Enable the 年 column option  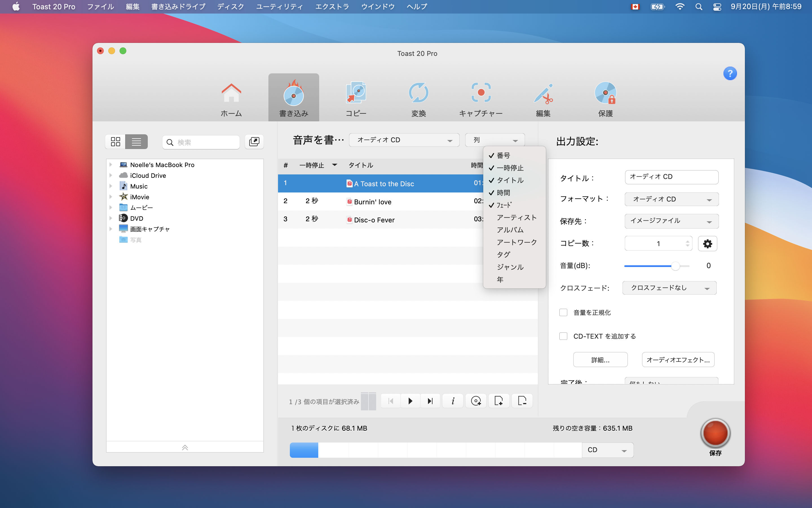(x=514, y=279)
